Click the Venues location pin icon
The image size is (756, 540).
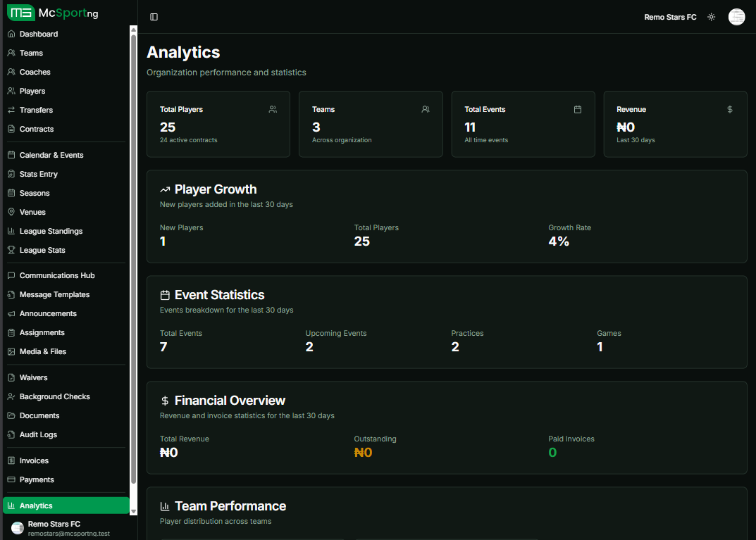click(11, 212)
